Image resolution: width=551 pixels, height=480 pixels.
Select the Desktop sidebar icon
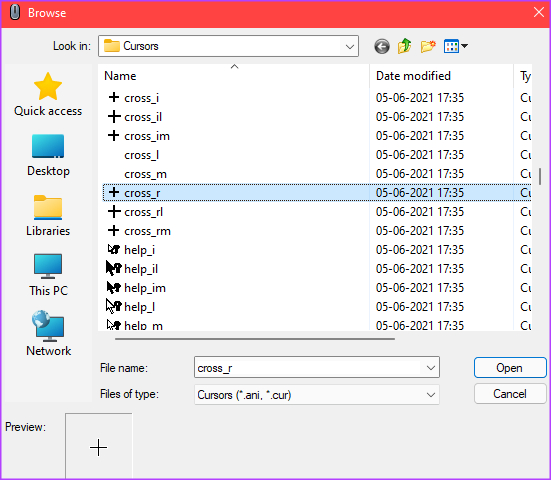coord(48,155)
